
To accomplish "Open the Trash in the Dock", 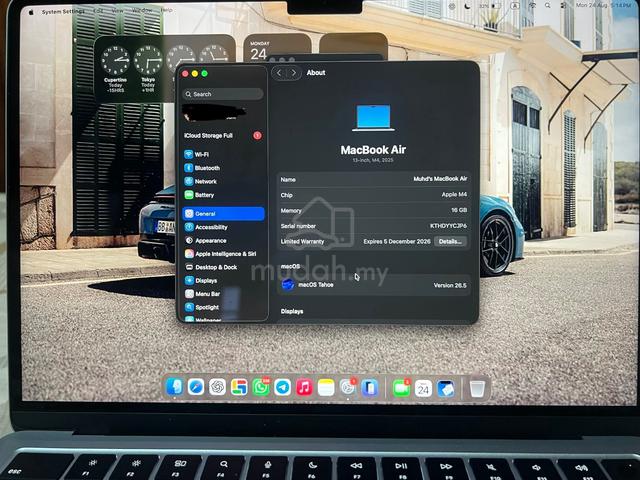I will 477,389.
